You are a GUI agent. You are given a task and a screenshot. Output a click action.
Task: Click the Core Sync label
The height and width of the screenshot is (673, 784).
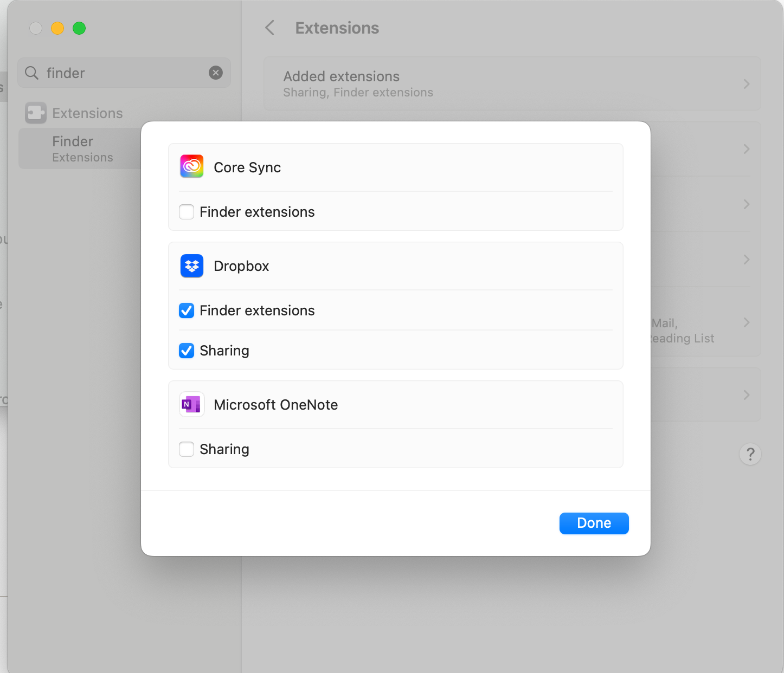point(247,167)
